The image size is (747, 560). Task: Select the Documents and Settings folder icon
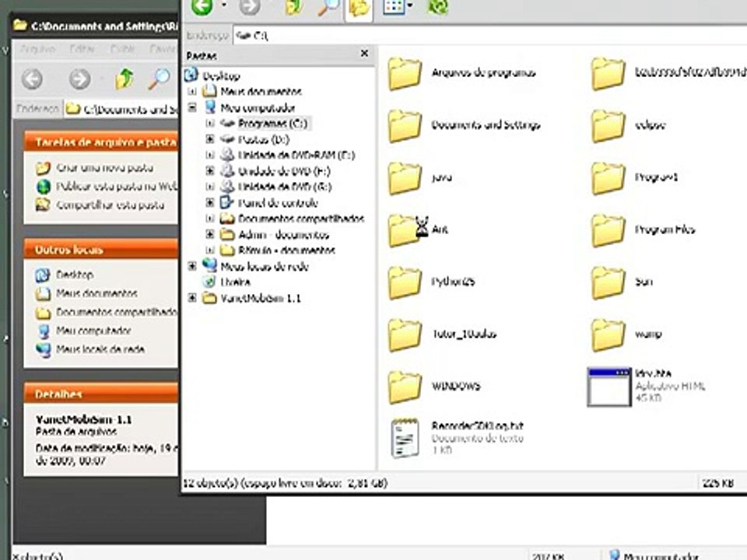click(x=405, y=126)
